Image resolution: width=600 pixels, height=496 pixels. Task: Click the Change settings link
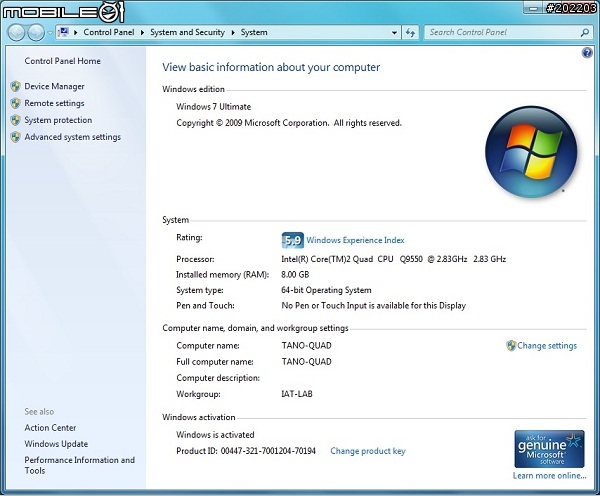click(547, 346)
